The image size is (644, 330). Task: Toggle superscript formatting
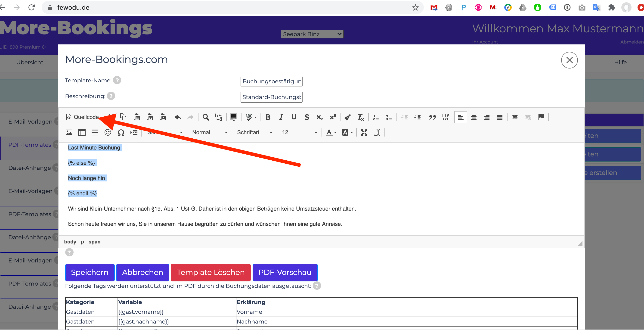click(x=333, y=117)
